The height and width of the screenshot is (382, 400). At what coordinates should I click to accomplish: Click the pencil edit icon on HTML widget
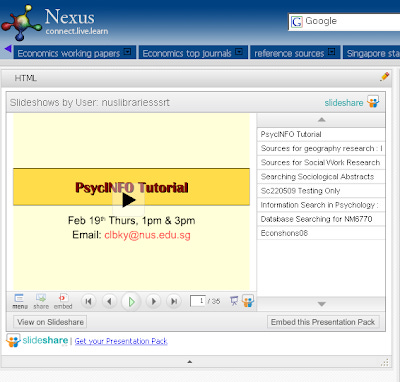pos(384,77)
